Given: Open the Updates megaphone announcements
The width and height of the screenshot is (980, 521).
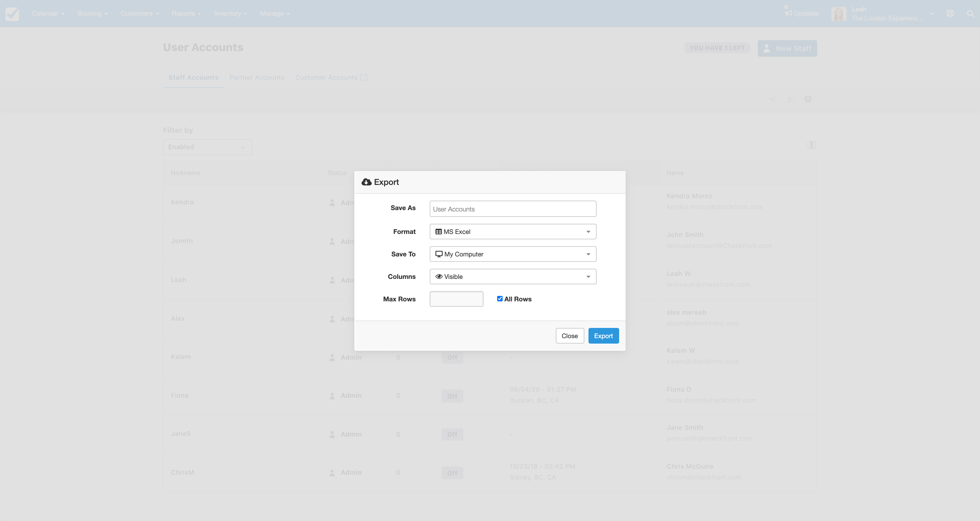Looking at the screenshot, I should point(801,13).
